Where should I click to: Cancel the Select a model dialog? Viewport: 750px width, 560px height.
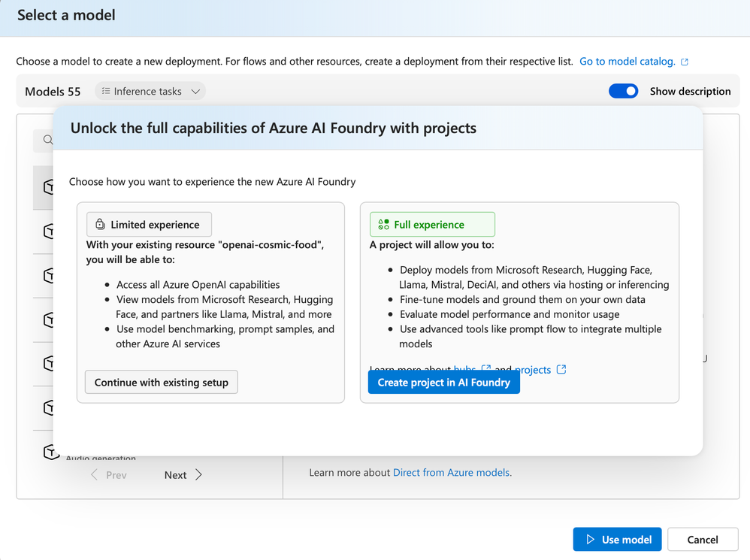pyautogui.click(x=703, y=539)
